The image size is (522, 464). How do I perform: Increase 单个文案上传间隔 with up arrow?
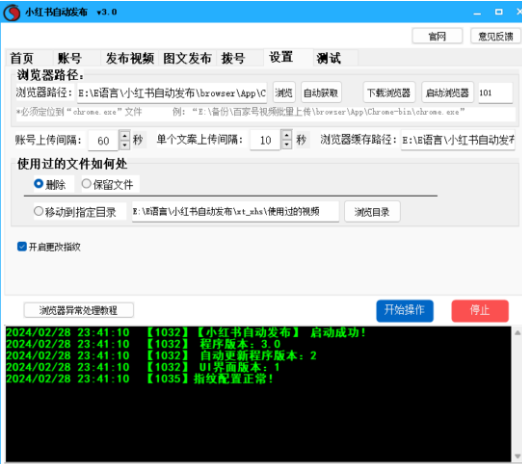pos(287,135)
